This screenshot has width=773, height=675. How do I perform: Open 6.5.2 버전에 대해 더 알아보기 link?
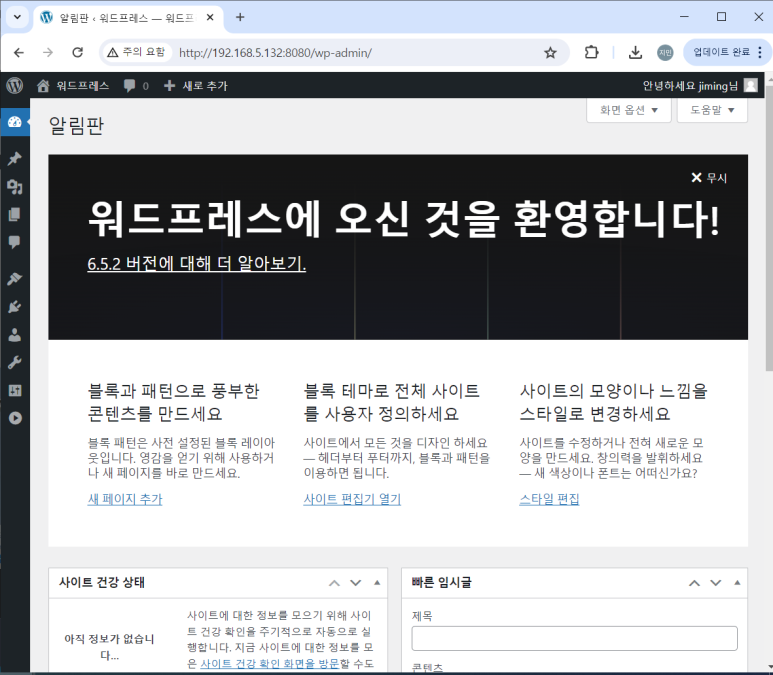[197, 264]
